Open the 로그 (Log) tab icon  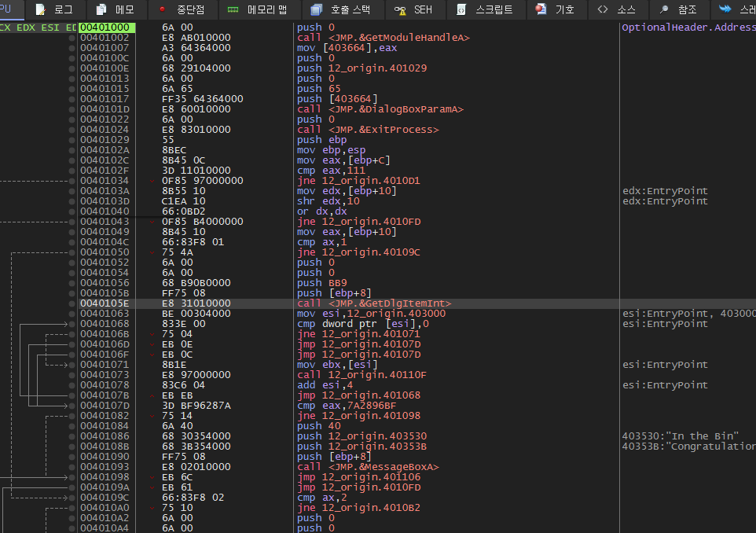pos(41,9)
